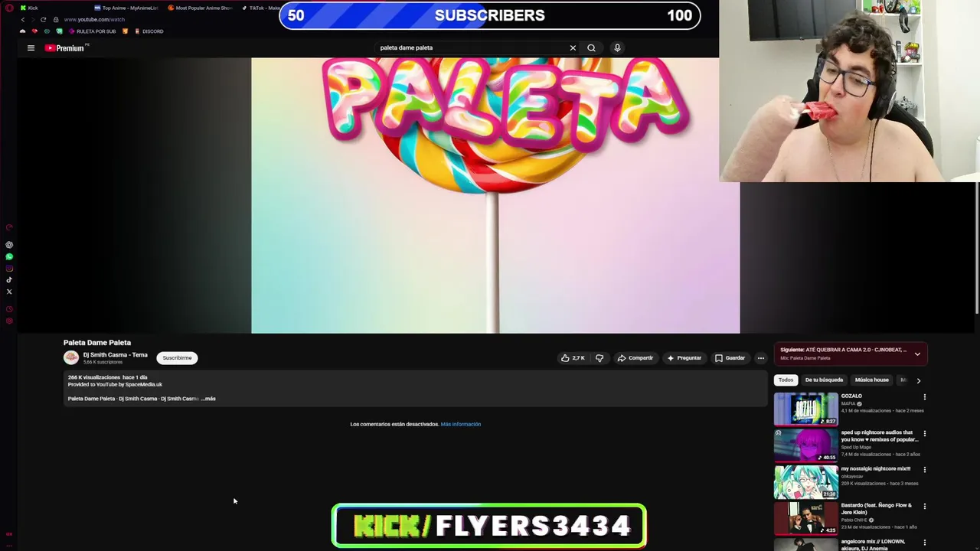
Task: Open my nostalgic nightcore mix thumbnail
Action: [805, 481]
